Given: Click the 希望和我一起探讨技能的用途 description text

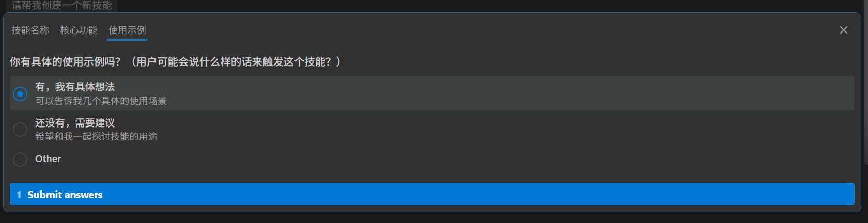Looking at the screenshot, I should click(x=96, y=136).
